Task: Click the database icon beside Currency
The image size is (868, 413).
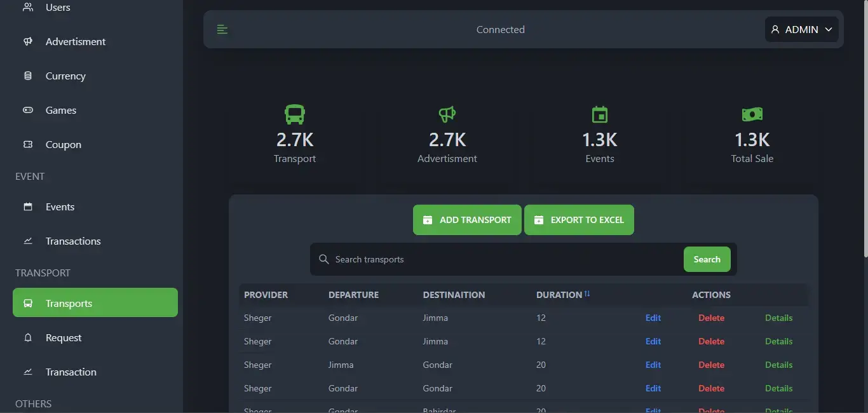Action: [28, 76]
